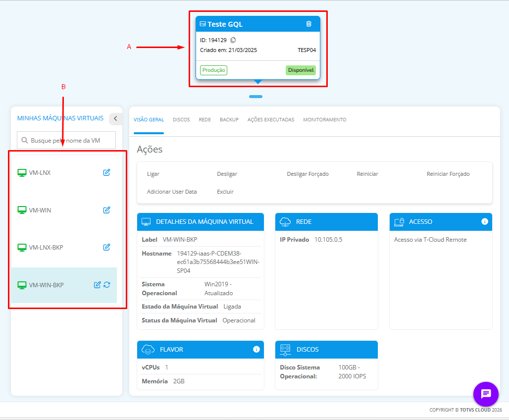509x420 pixels.
Task: Open info icon on the Acesso card
Action: point(485,221)
